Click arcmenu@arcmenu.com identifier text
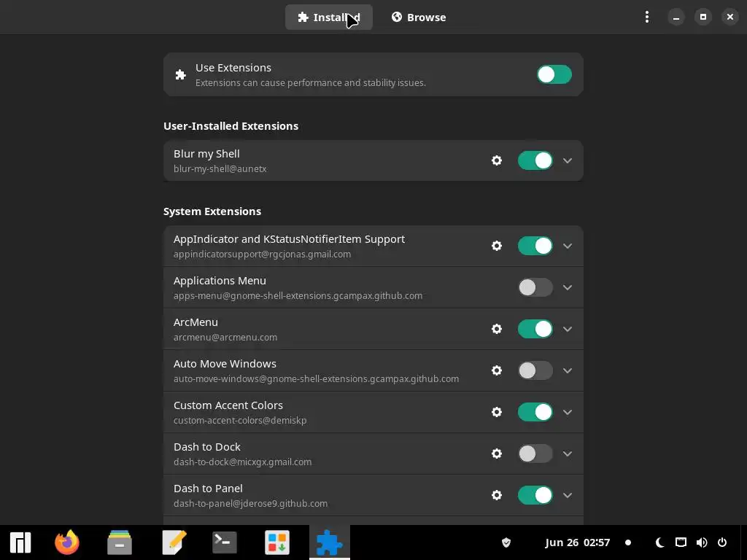Image resolution: width=747 pixels, height=560 pixels. pyautogui.click(x=225, y=337)
